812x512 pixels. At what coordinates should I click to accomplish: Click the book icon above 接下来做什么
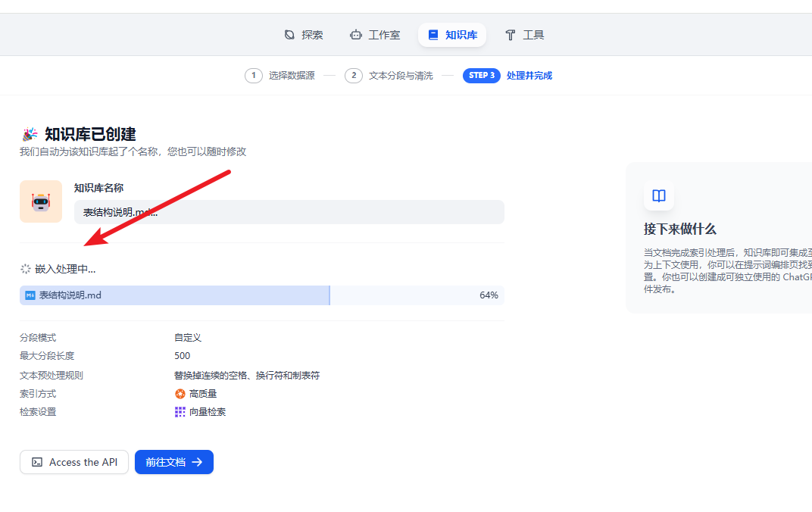pos(658,196)
